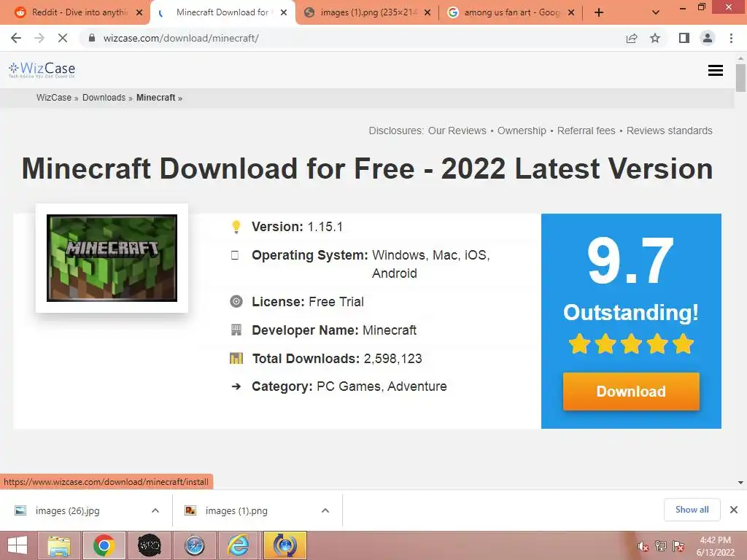Screen dimensions: 747x560
Task: Click the Minecraft logo thumbnail
Action: [x=112, y=258]
